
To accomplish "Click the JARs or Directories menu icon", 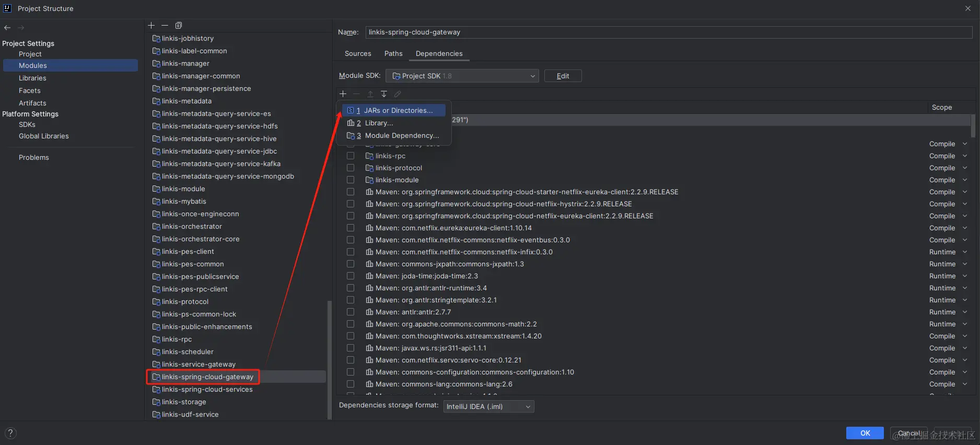I will tap(351, 111).
